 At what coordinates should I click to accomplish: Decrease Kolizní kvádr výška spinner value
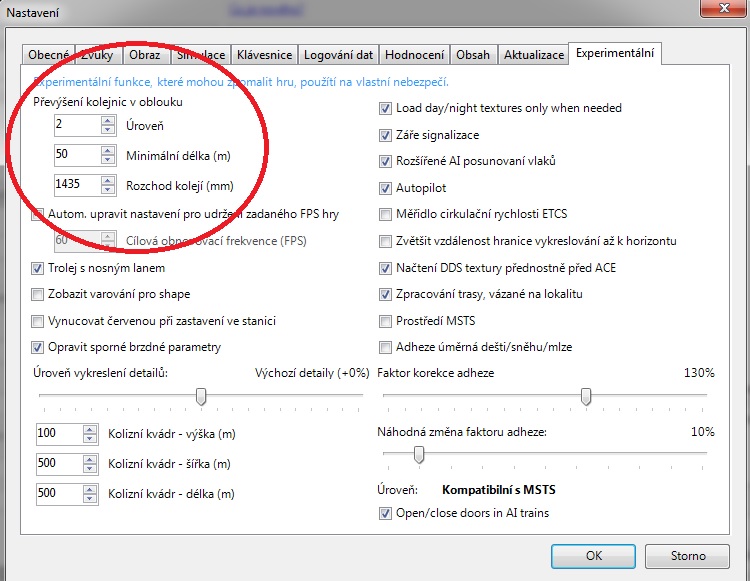tap(91, 438)
